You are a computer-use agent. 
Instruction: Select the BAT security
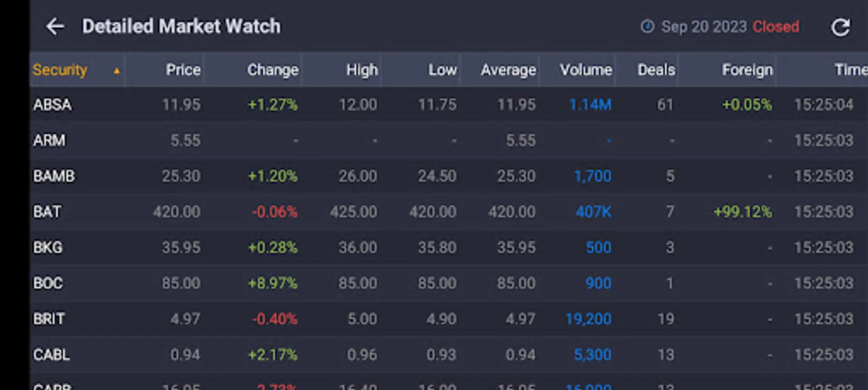(x=47, y=212)
